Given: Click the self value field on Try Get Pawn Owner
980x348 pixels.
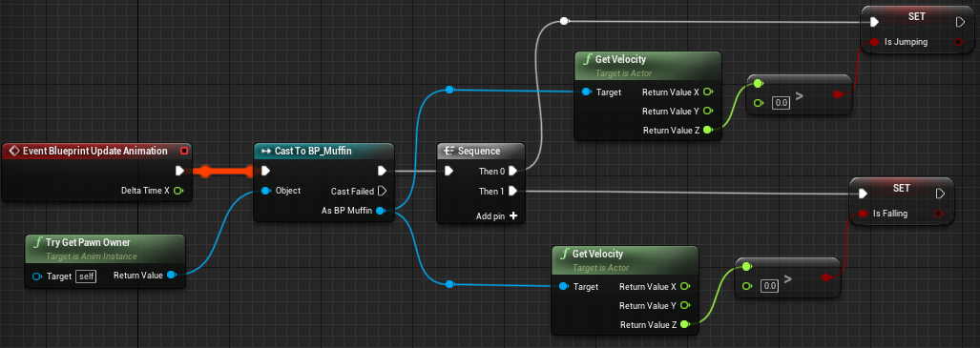Looking at the screenshot, I should (x=86, y=276).
